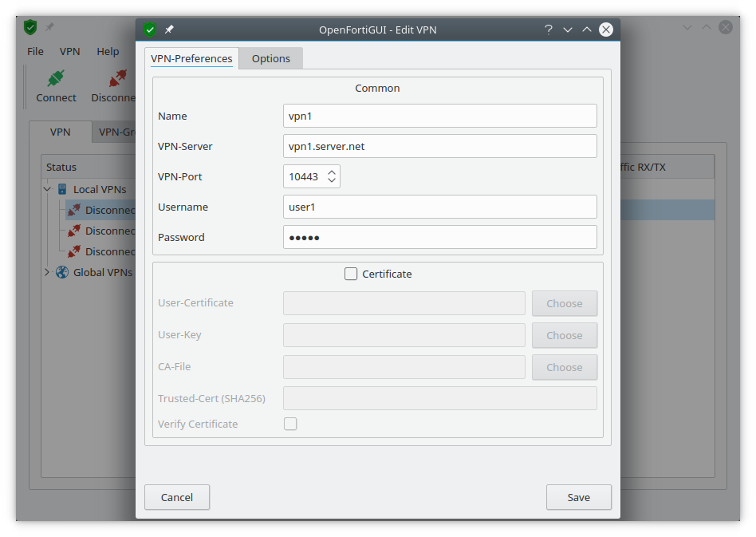Click the Local VPNs server icon
The width and height of the screenshot is (756, 537).
point(63,189)
